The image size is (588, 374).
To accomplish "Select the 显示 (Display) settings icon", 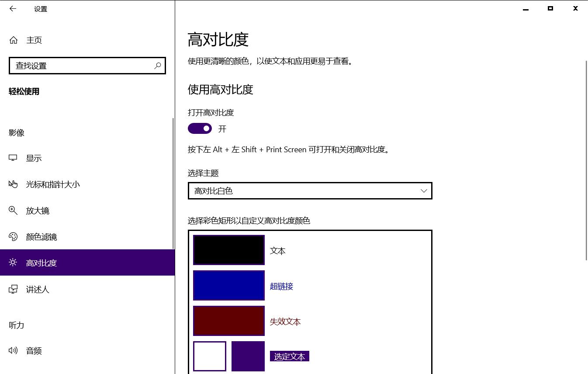I will coord(13,158).
